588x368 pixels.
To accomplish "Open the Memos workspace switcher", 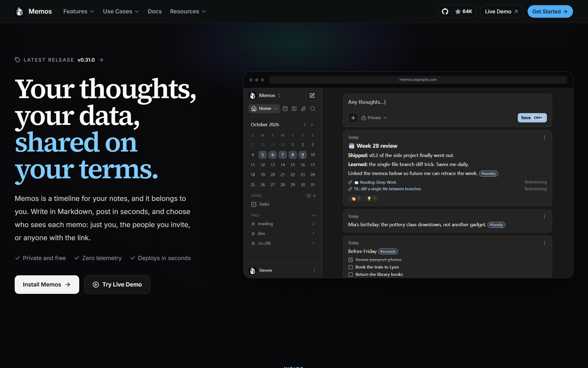I will tap(265, 95).
